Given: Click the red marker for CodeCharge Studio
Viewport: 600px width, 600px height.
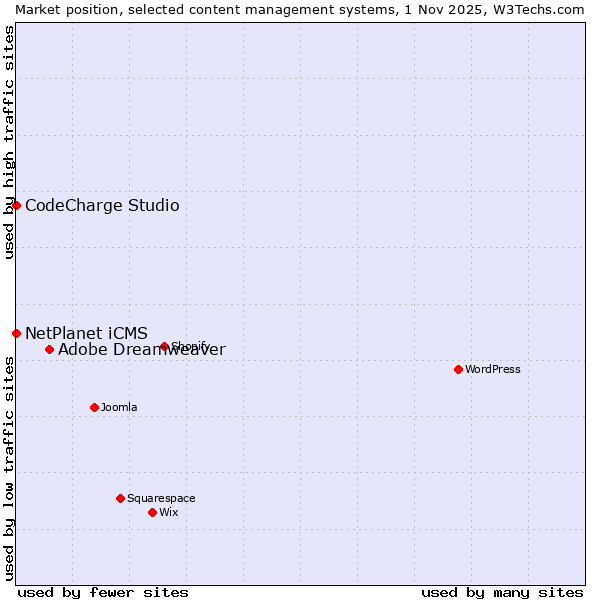Looking at the screenshot, I should pos(16,205).
